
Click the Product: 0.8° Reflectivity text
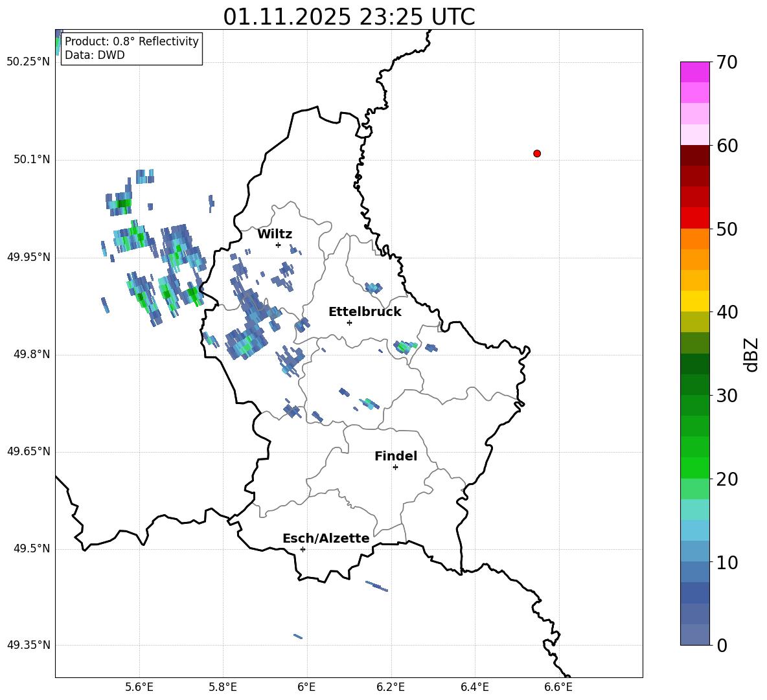pyautogui.click(x=132, y=41)
